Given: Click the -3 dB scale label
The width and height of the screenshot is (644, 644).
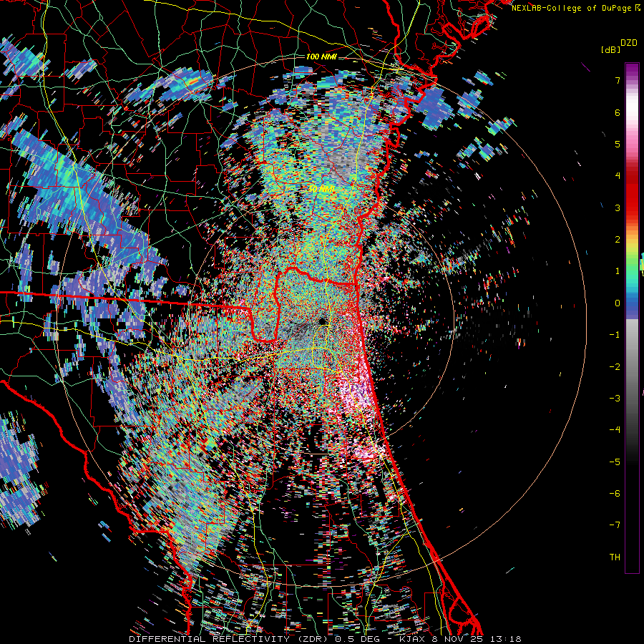Looking at the screenshot, I should 615,398.
